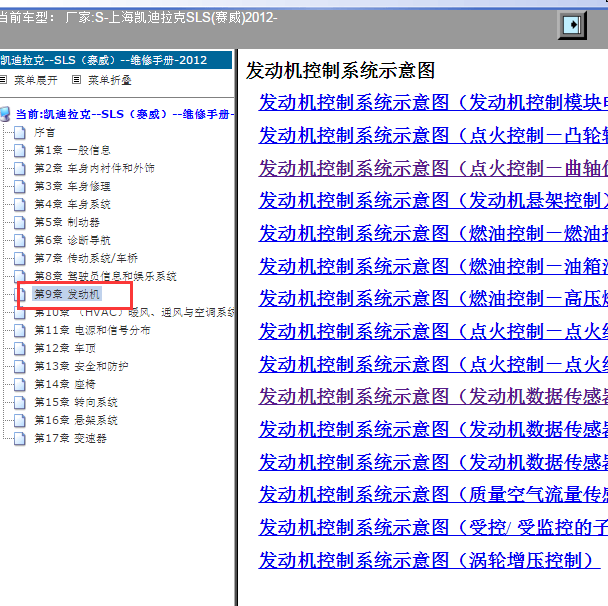This screenshot has height=606, width=608.
Task: Open link 发动机控制系统示意图（发动机控制模块
Action: pyautogui.click(x=433, y=103)
